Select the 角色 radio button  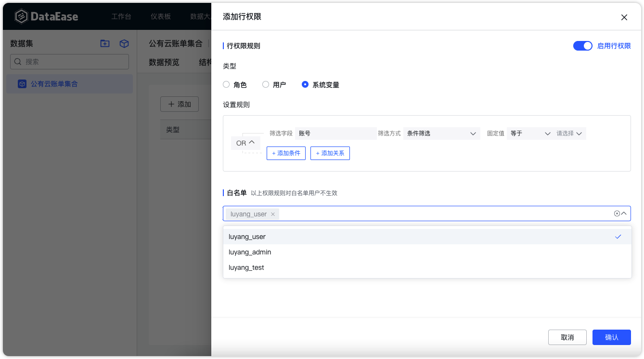coord(226,84)
